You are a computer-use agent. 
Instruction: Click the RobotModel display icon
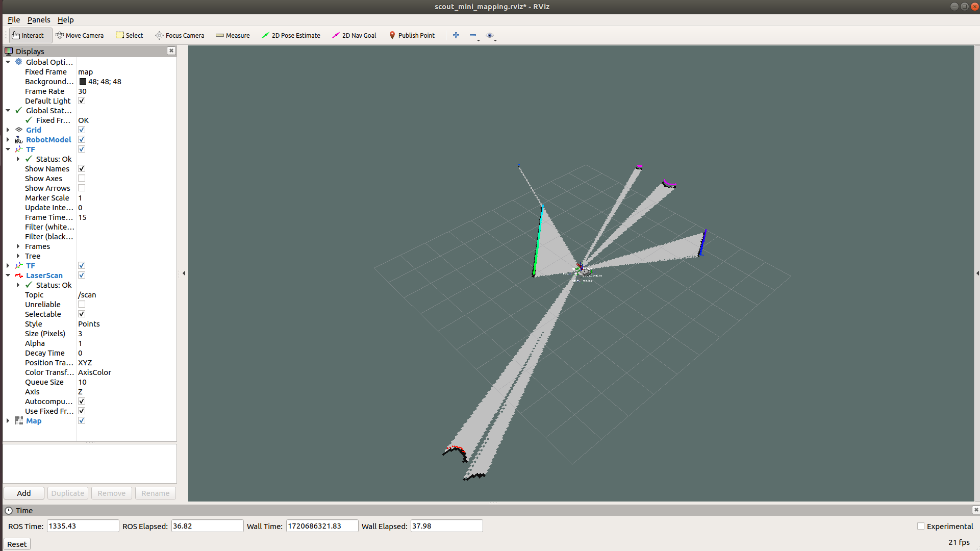[19, 139]
